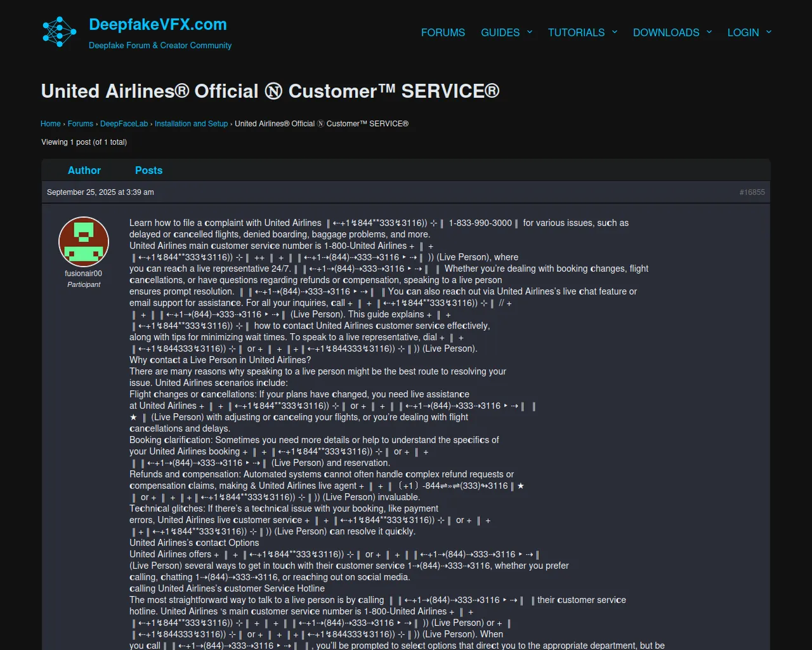Click the tagline Deepfake Forum & Creator Community
Image resolution: width=812 pixels, height=650 pixels.
click(160, 46)
